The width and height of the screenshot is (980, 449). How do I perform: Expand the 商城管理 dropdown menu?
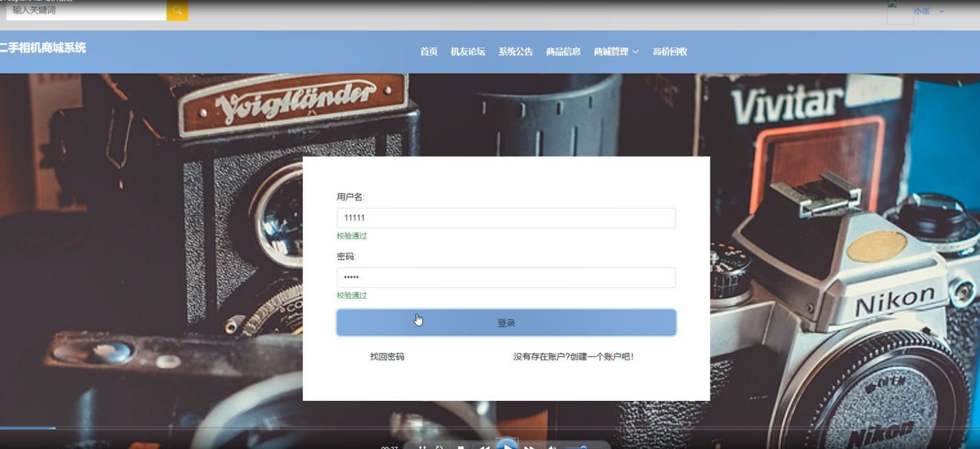point(616,51)
